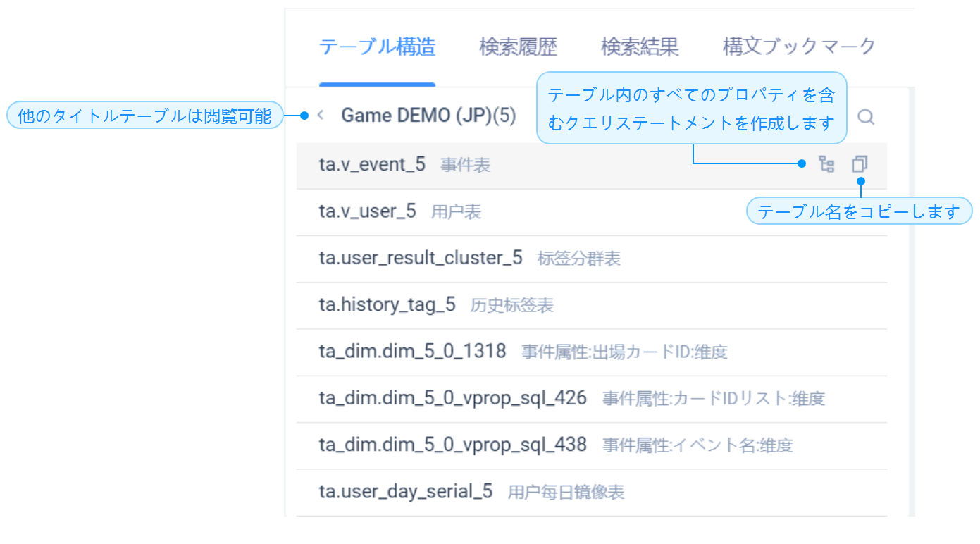Select the ta.user_day_serial_5 table
Screen dimensions: 980x544
[x=406, y=492]
